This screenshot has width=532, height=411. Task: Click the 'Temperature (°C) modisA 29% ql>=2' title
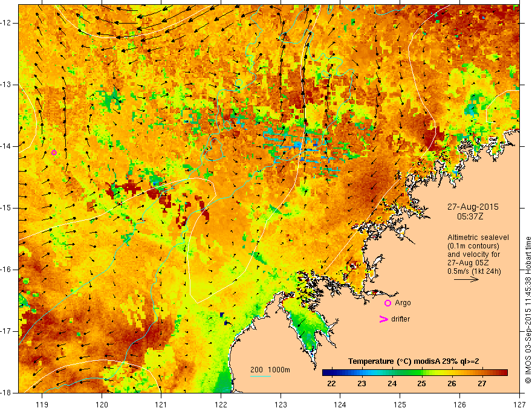point(414,361)
